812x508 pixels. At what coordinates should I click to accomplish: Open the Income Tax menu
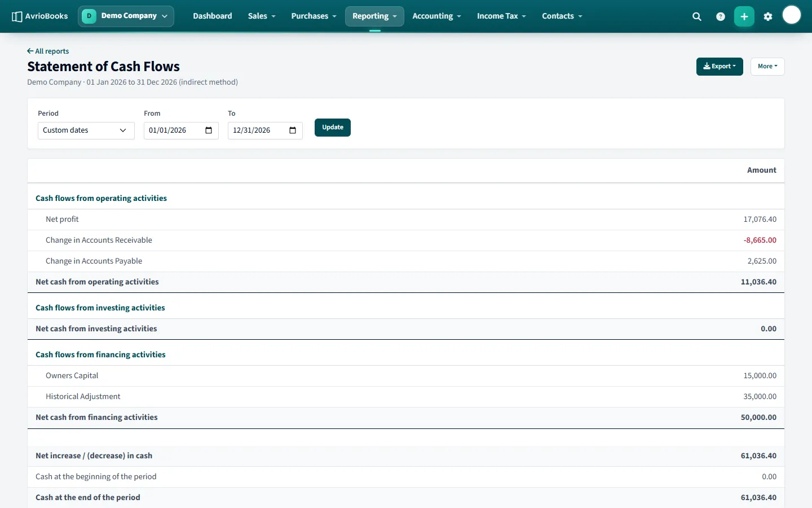(x=501, y=16)
